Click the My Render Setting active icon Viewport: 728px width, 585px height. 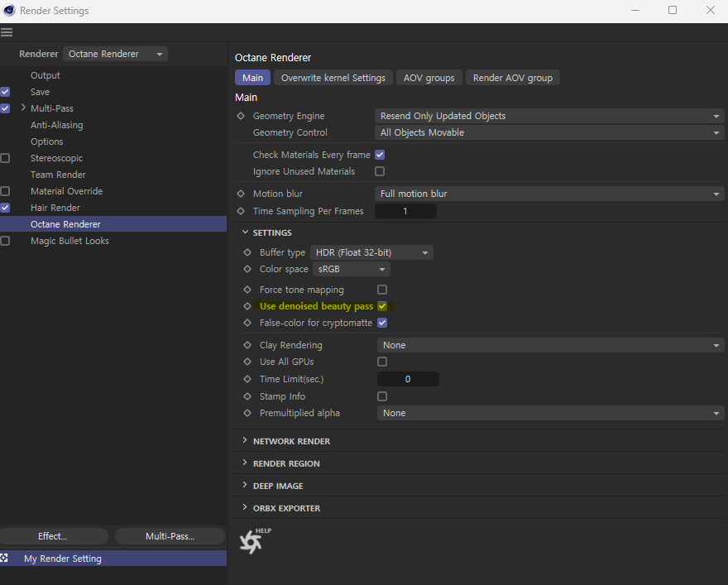(x=4, y=558)
